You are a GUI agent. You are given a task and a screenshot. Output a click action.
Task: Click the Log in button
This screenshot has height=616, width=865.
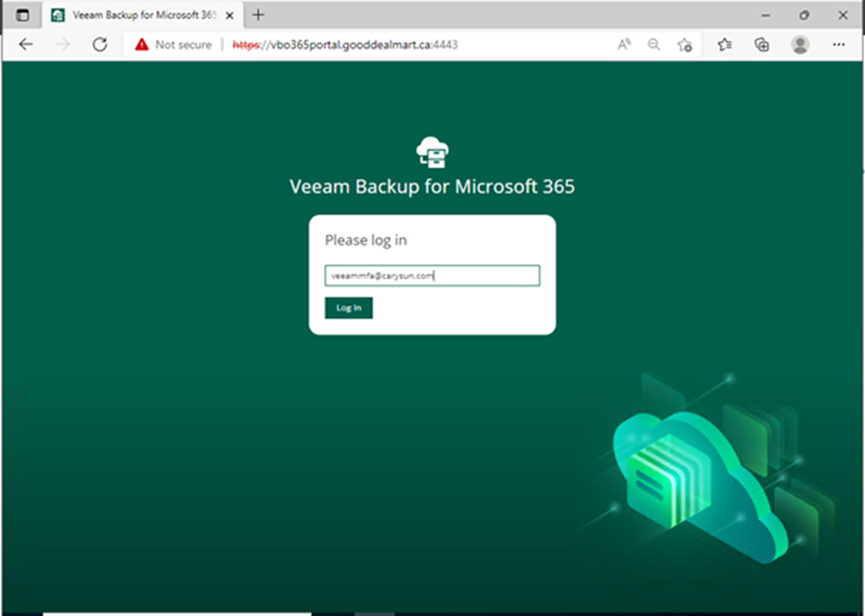[349, 308]
